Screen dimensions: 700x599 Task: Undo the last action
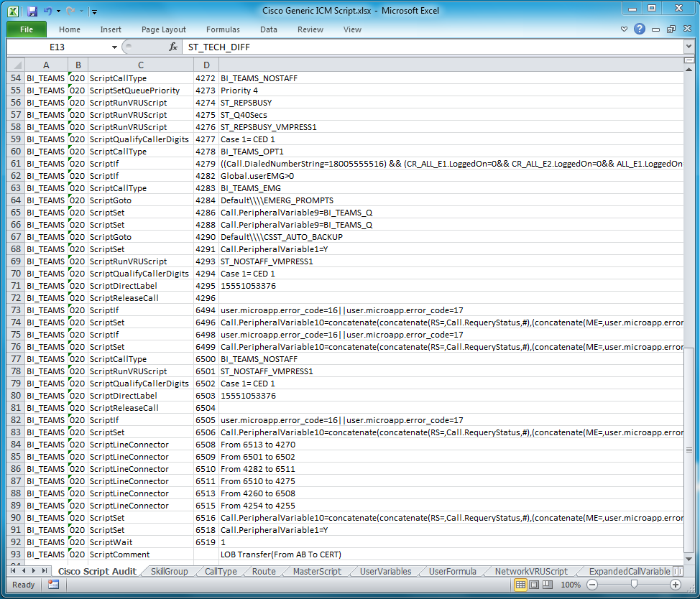pyautogui.click(x=47, y=11)
